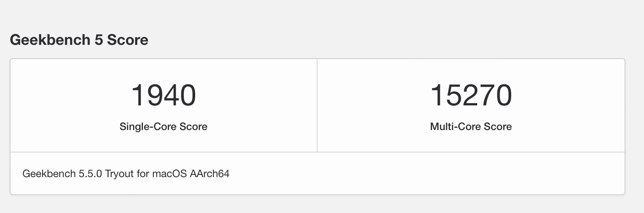Image resolution: width=644 pixels, height=213 pixels.
Task: Click the word Multi-Core under 15270
Action: coord(456,127)
